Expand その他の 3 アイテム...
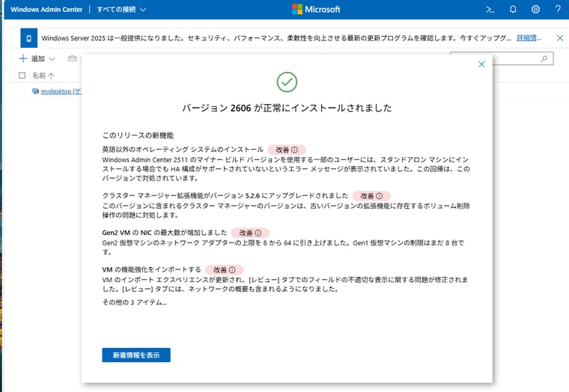Screen dimensions: 569x392 (134, 302)
